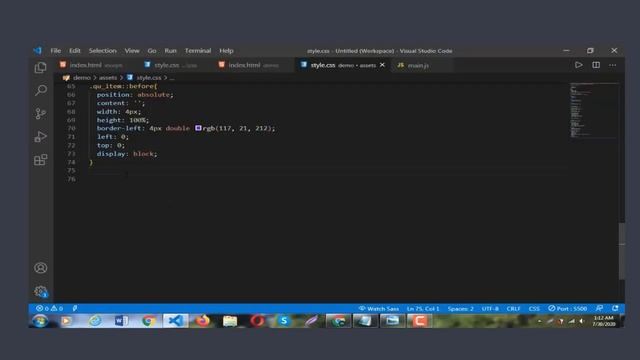Open the Run and Debug view
This screenshot has width=640, height=360.
tap(40, 136)
